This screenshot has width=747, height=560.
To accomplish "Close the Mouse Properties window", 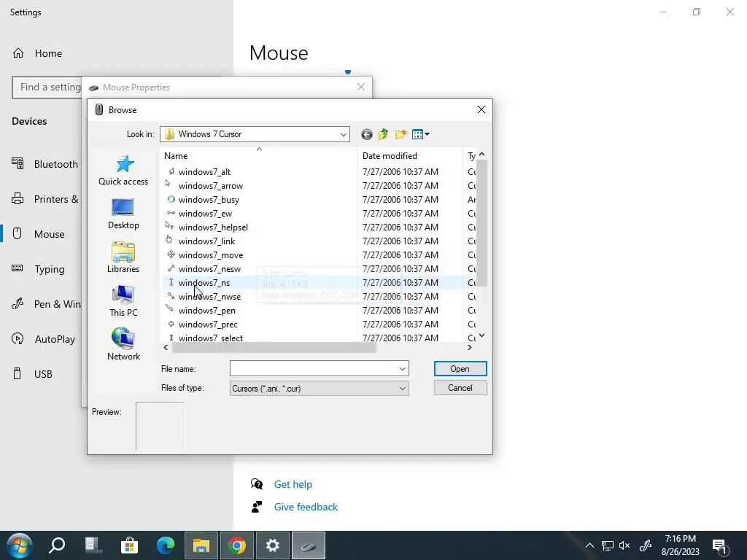I will pos(361,87).
